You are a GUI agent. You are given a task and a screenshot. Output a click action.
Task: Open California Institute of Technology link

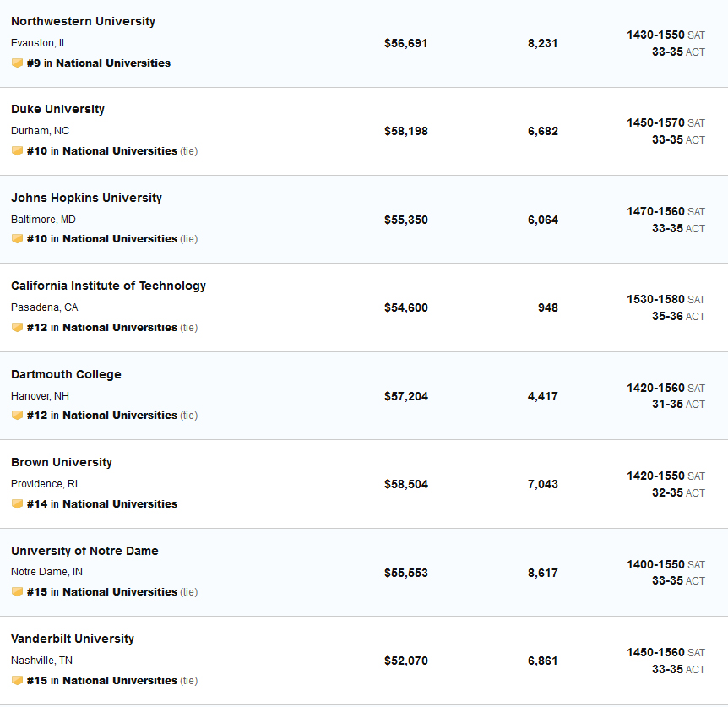pos(108,286)
